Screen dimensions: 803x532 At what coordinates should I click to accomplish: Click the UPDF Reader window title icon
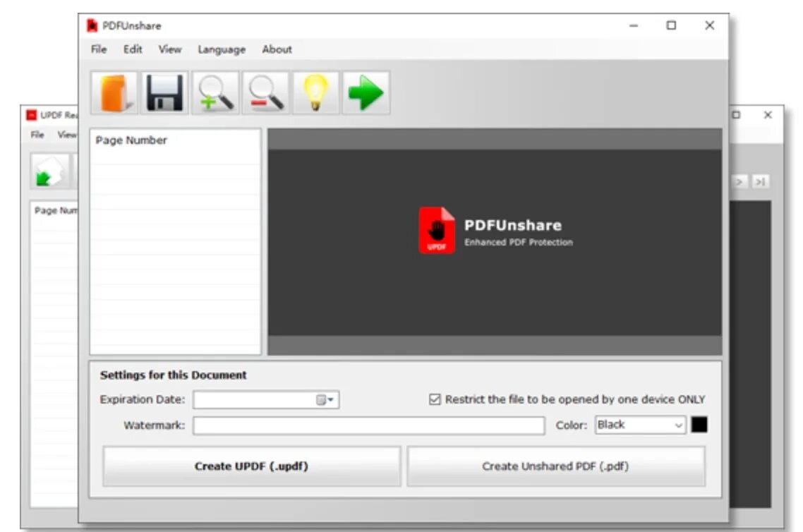[x=32, y=115]
